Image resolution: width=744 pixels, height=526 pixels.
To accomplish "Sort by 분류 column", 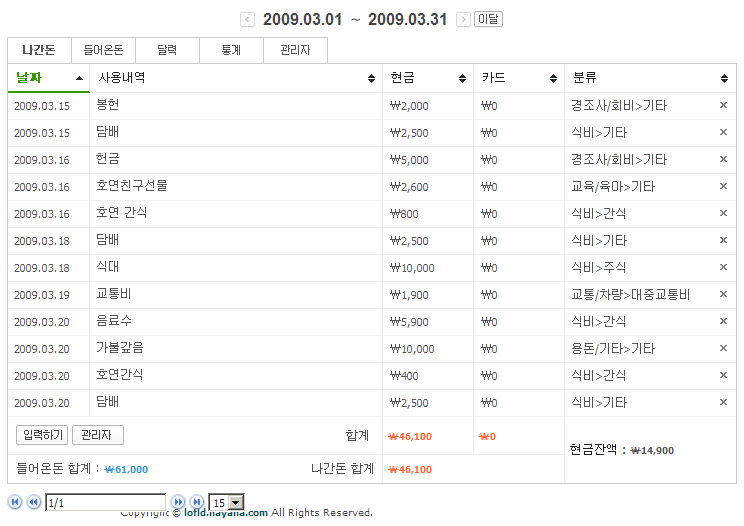I will coord(650,78).
